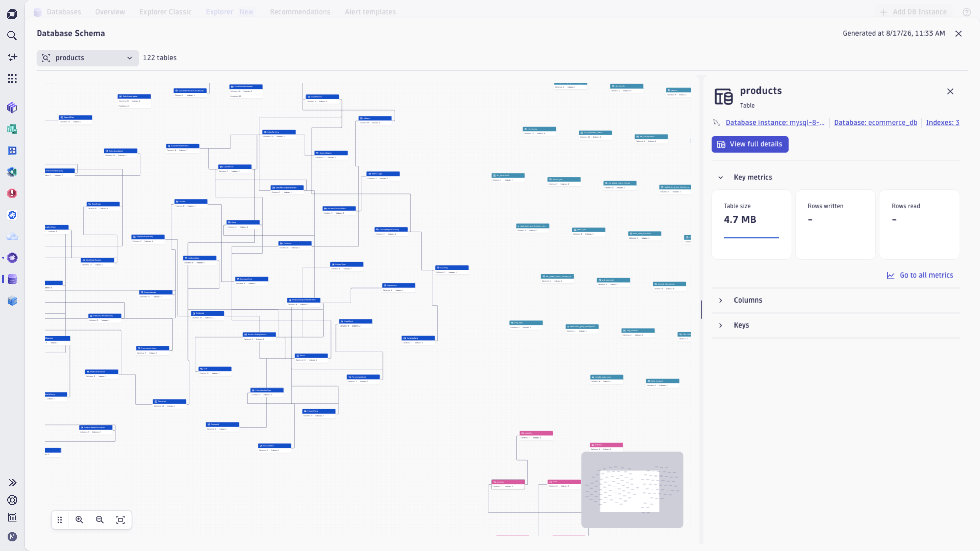Image resolution: width=980 pixels, height=551 pixels.
Task: Select the Person table node
Action: point(311,357)
